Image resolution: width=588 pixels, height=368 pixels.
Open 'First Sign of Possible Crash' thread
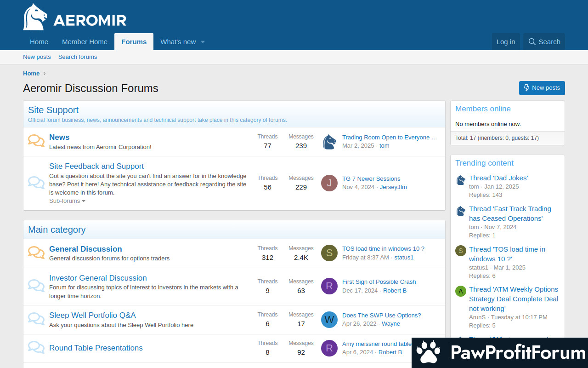pos(379,282)
